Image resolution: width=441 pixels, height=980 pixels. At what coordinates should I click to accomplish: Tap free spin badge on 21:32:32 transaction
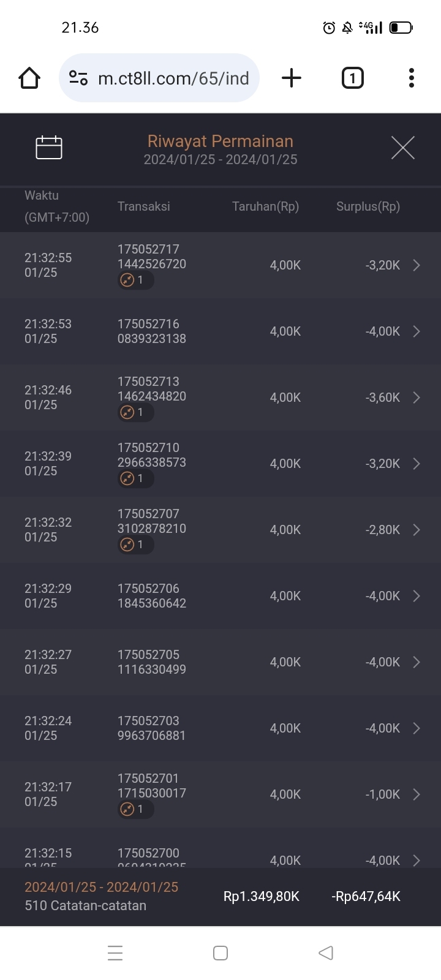(x=135, y=545)
